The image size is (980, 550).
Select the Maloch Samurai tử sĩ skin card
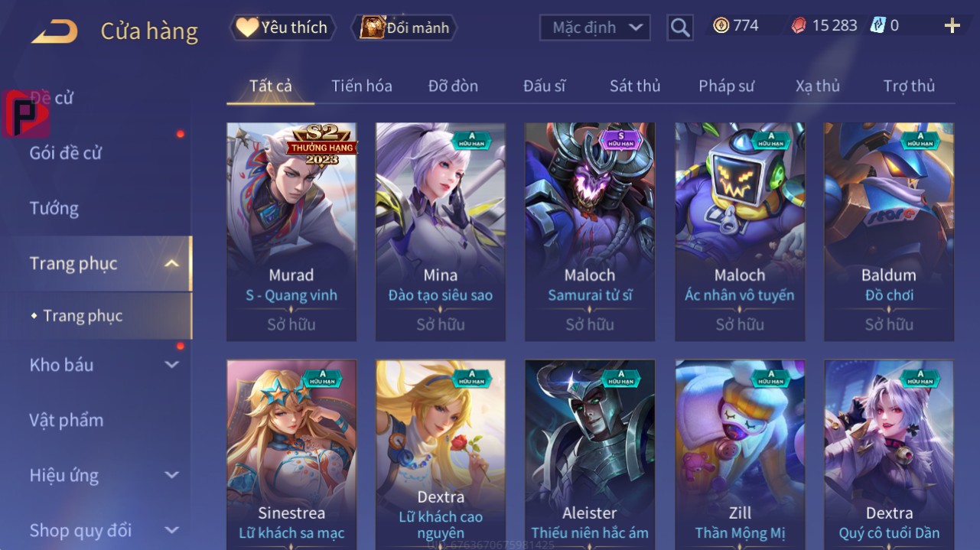(x=590, y=232)
